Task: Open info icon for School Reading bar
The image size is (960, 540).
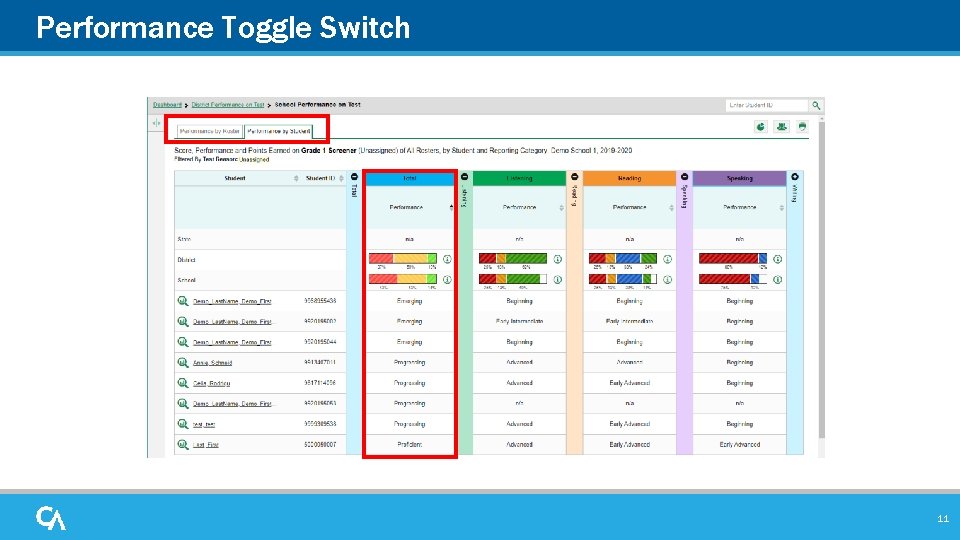Action: pos(667,279)
